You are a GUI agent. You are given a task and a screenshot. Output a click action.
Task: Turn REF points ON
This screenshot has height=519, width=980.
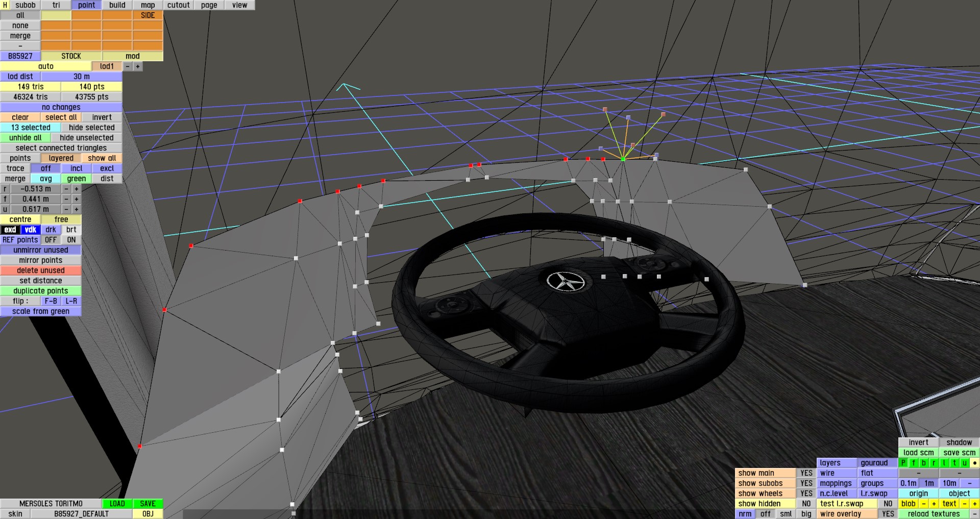(71, 240)
